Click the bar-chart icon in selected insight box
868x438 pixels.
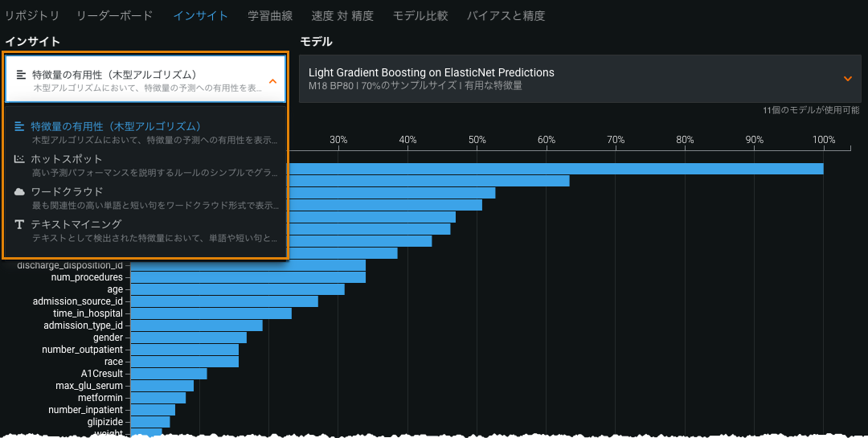pos(21,75)
